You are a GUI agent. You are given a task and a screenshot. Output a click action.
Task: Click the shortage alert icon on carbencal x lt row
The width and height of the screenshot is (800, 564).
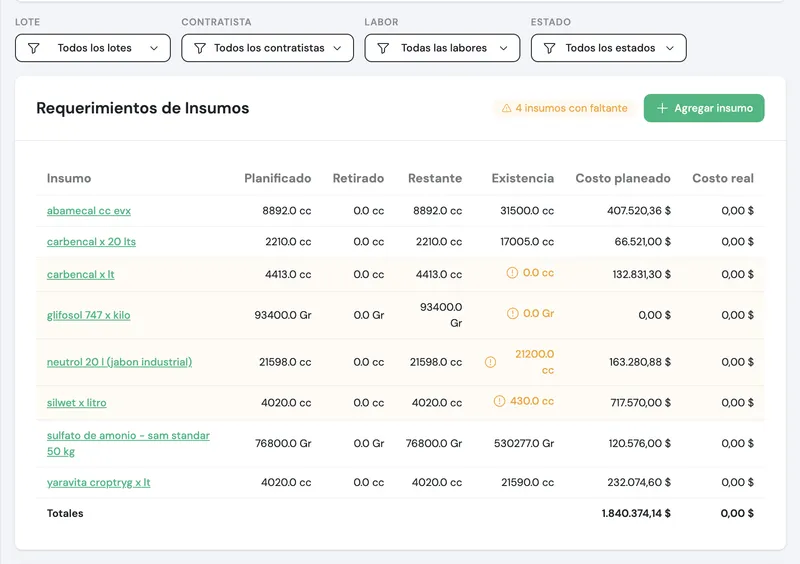(512, 273)
